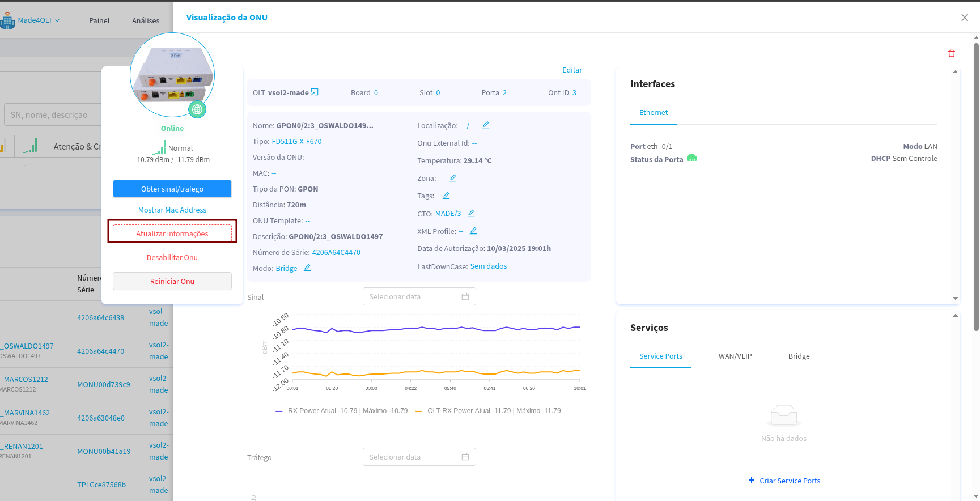Open the Made4OLT dropdown menu
Viewport: 980px width, 501px height.
pos(38,20)
